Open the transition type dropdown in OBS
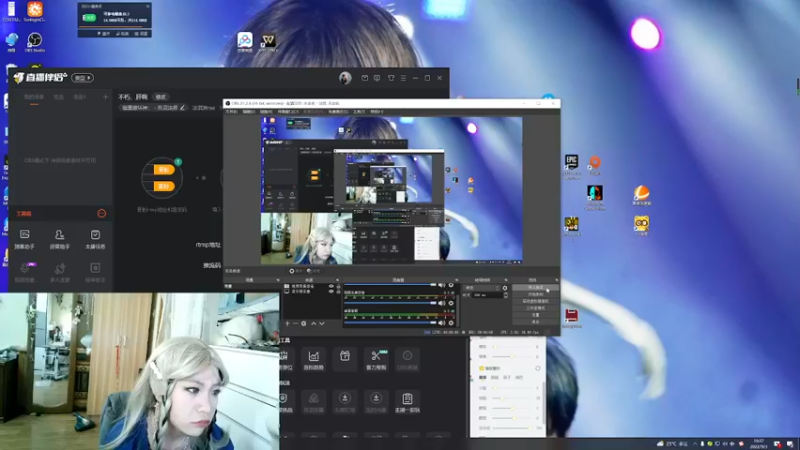The width and height of the screenshot is (800, 450). pyautogui.click(x=482, y=288)
